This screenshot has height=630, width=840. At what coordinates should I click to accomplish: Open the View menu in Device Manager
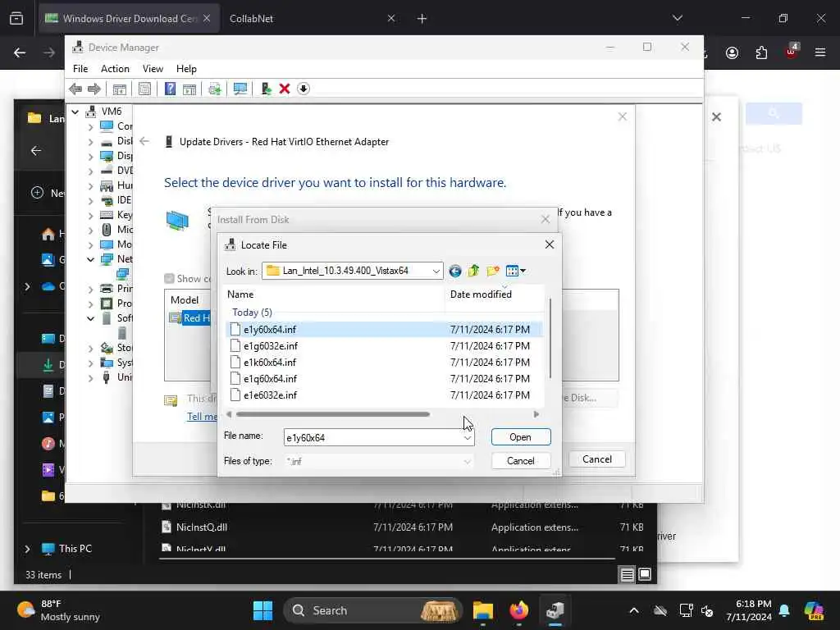tap(153, 69)
